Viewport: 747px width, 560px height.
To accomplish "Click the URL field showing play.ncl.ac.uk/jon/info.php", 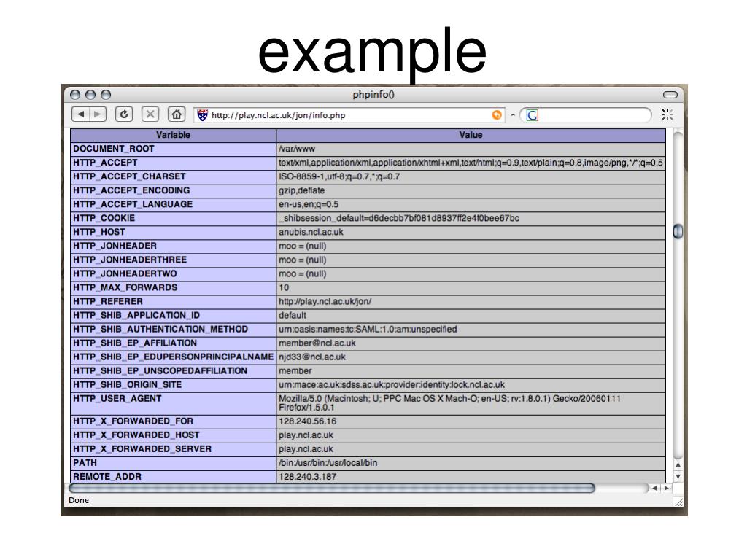I will (x=349, y=114).
